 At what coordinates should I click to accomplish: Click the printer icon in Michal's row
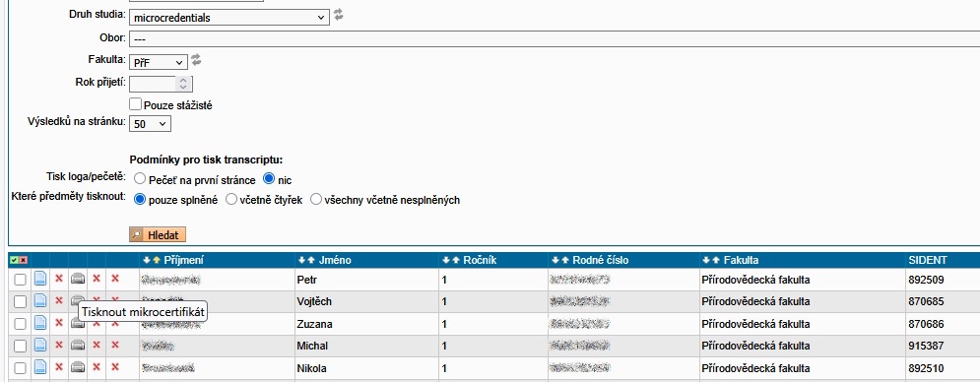pyautogui.click(x=78, y=346)
